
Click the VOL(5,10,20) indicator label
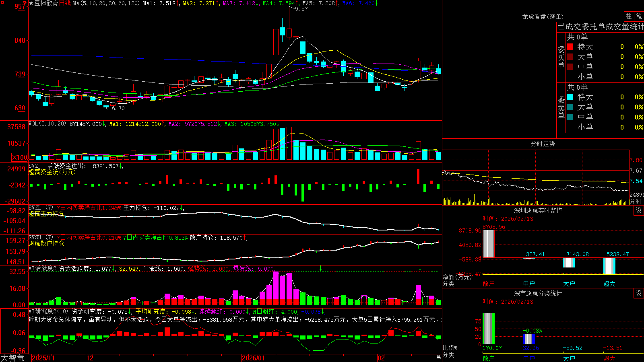coord(47,124)
